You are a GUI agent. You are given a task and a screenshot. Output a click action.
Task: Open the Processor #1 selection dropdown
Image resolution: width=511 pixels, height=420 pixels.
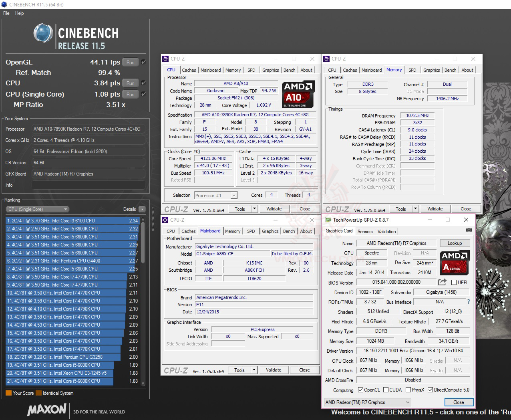click(216, 196)
